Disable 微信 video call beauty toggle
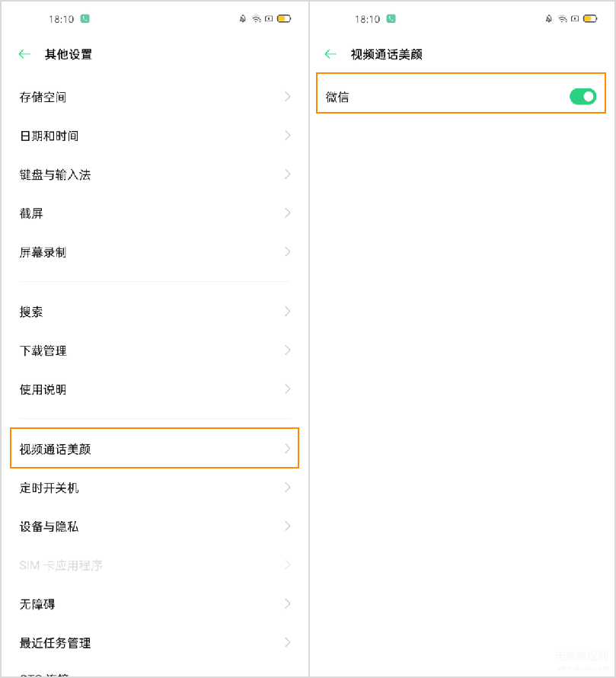Image resolution: width=616 pixels, height=678 pixels. tap(582, 97)
